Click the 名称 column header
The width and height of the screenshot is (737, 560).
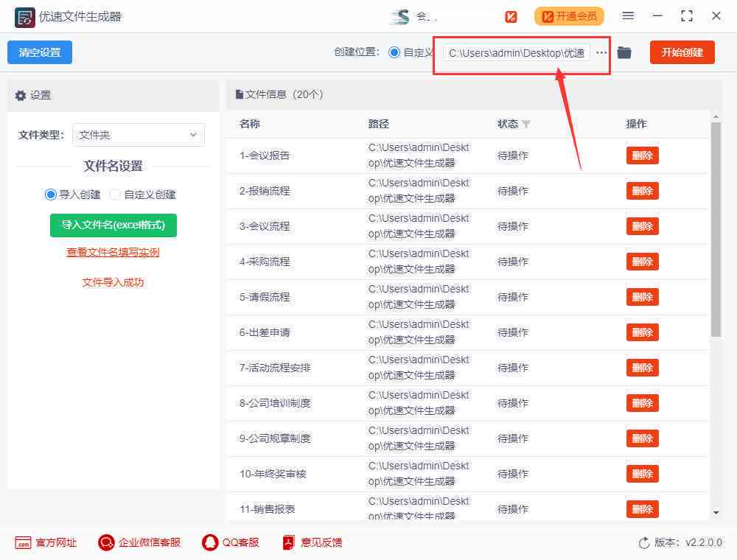[x=250, y=124]
